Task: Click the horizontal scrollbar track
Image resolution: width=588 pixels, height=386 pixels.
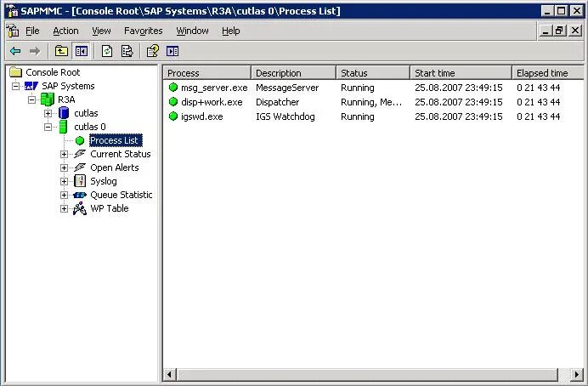Action: tap(565, 374)
